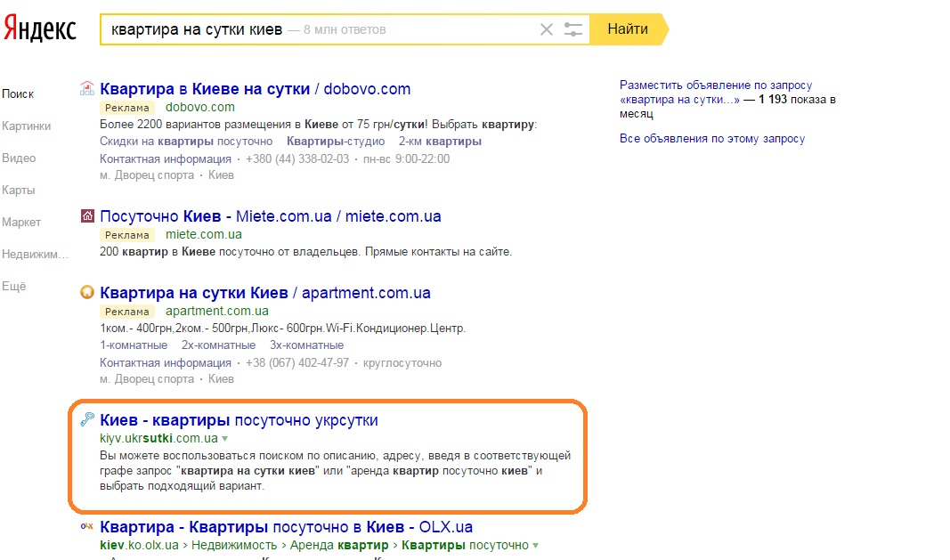Click the Яндекс logo
The height and width of the screenshot is (560, 950).
pyautogui.click(x=40, y=28)
